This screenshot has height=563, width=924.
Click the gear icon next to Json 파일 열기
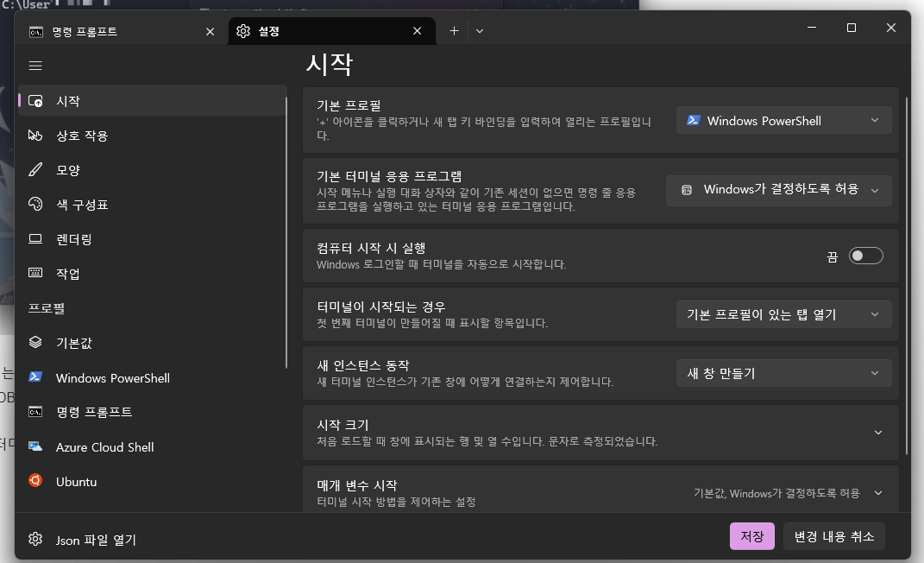point(35,539)
